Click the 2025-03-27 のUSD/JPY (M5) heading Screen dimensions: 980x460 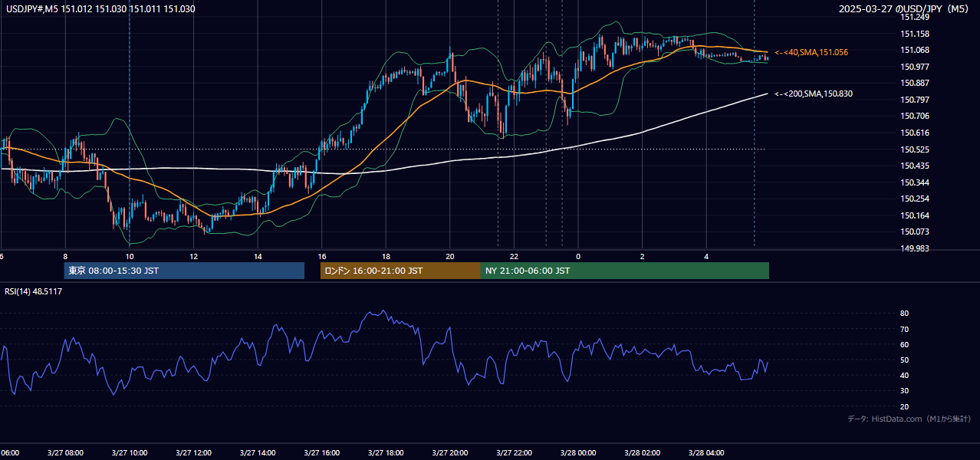point(906,9)
